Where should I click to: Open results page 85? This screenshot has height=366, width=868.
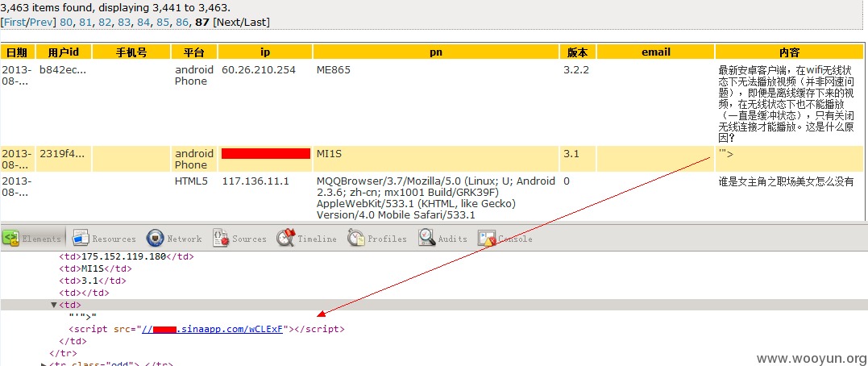[163, 22]
